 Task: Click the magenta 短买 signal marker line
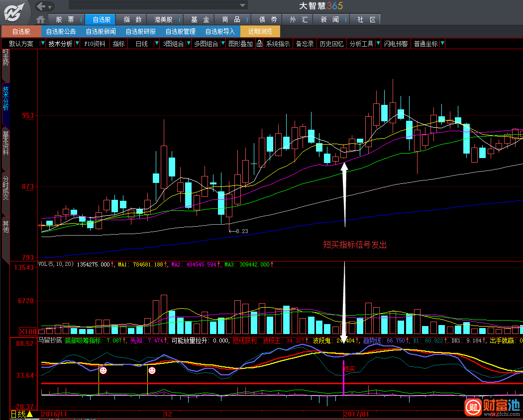343,378
